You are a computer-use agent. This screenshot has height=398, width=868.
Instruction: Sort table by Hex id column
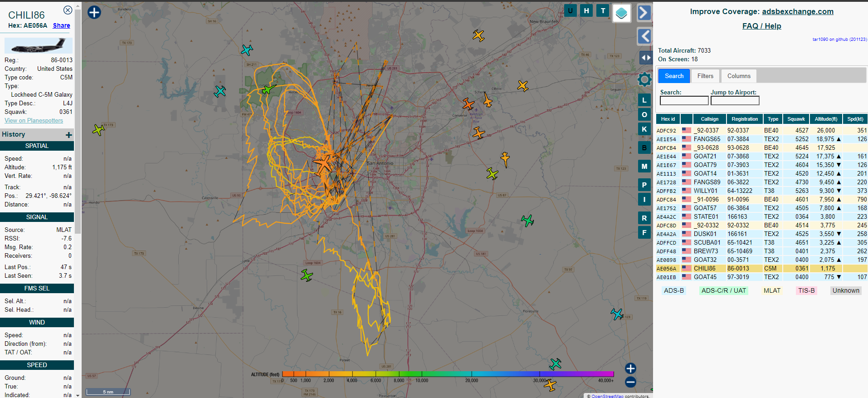click(668, 119)
